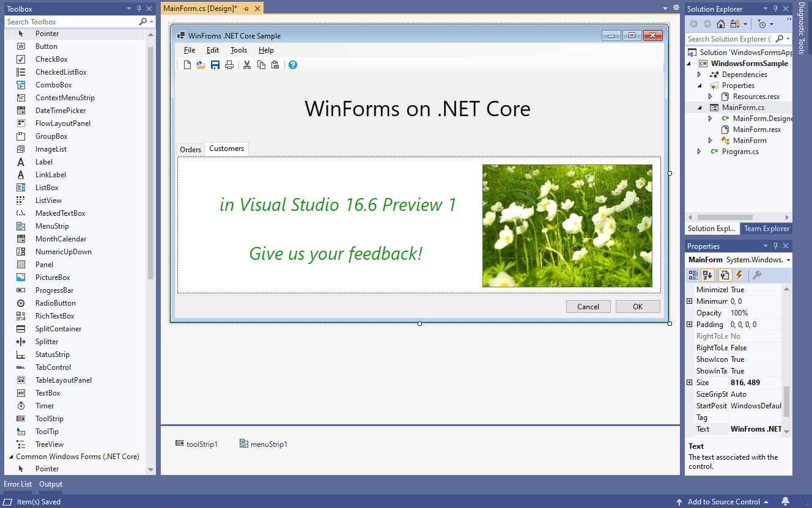812x508 pixels.
Task: Click the Copy icon in the form toolstrip
Action: (x=261, y=65)
